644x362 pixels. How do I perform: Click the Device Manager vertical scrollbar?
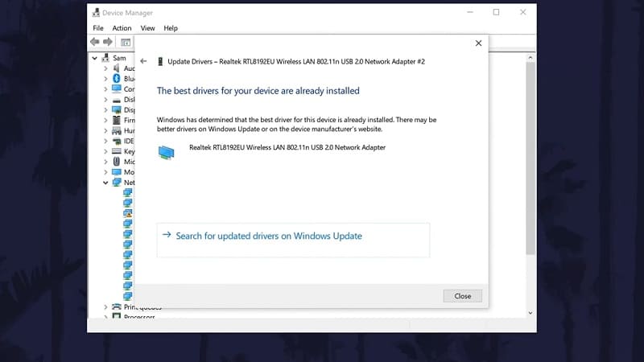pos(530,161)
